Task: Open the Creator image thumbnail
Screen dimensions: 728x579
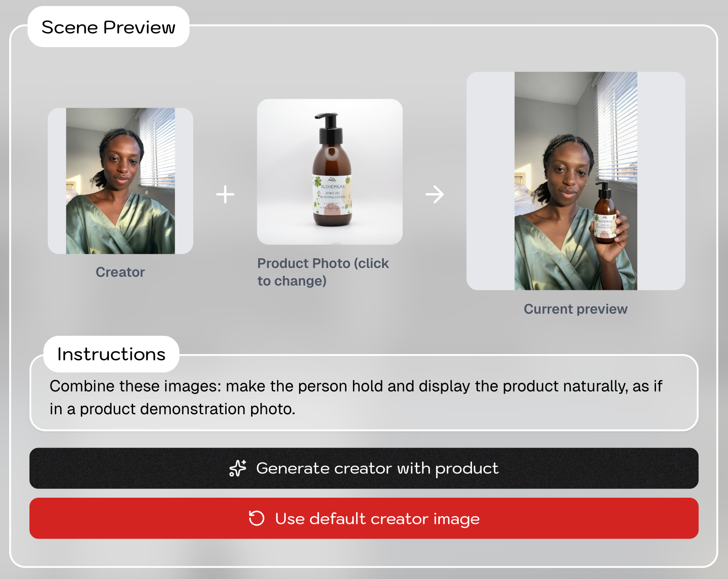Action: [120, 181]
